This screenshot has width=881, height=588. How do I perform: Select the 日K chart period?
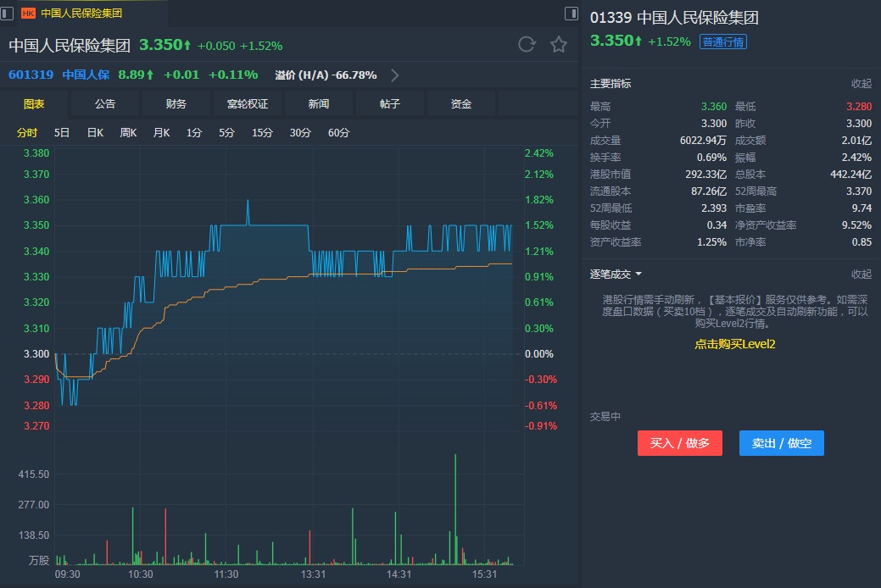(x=95, y=133)
